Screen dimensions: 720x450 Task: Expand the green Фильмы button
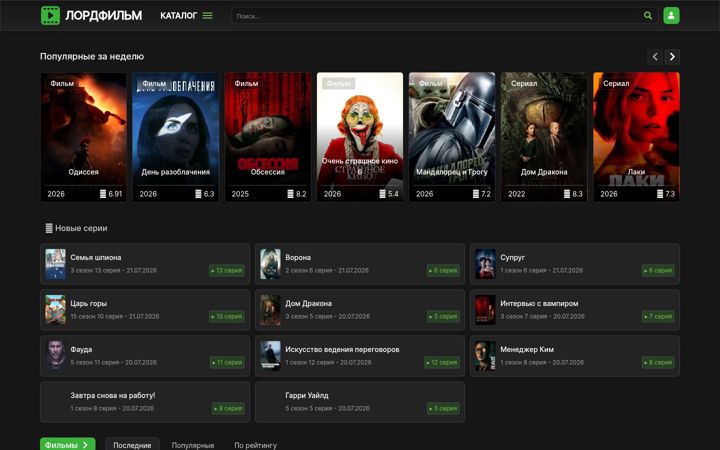pos(68,445)
